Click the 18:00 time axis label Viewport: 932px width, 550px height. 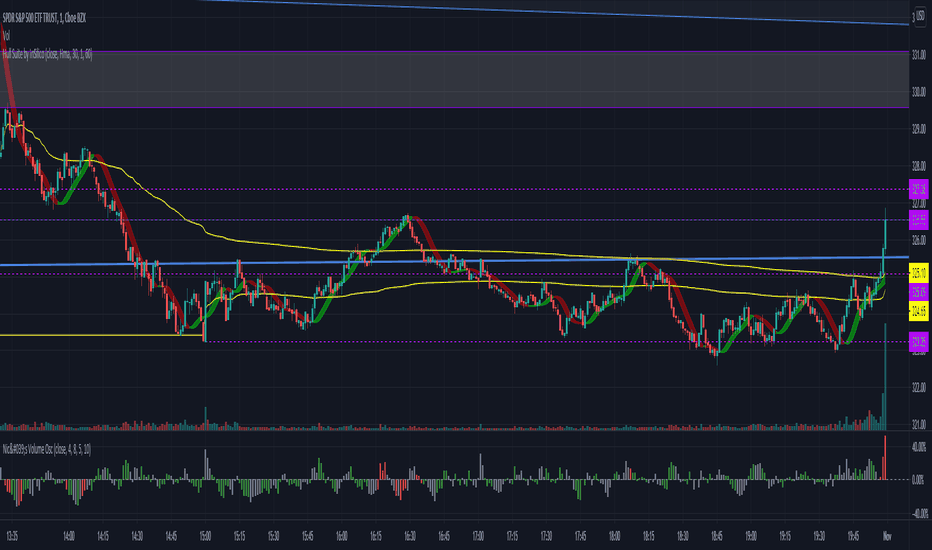click(x=615, y=536)
